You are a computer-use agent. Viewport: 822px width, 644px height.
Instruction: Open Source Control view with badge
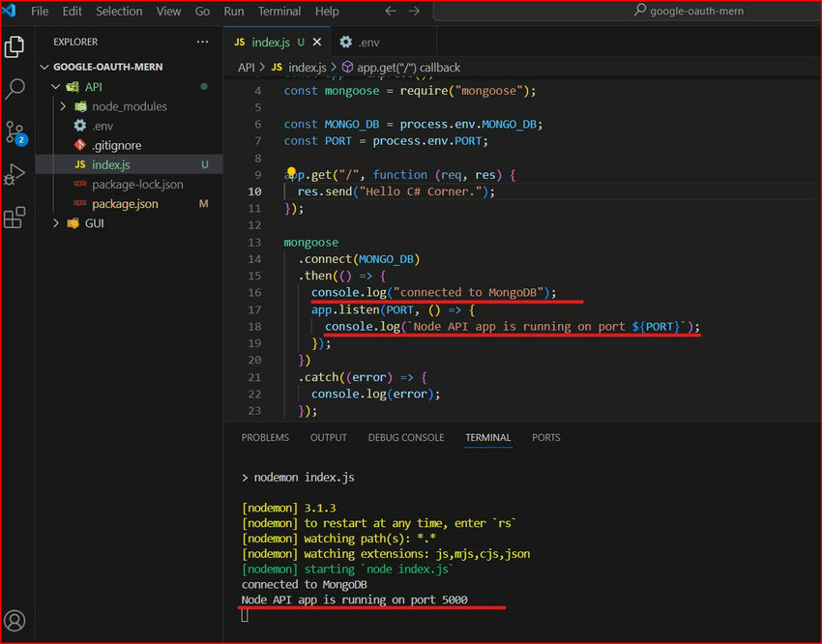[15, 132]
